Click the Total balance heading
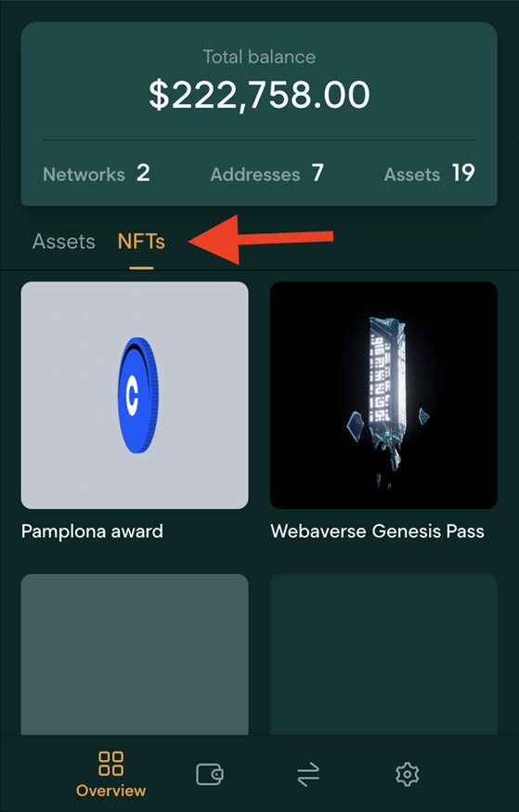This screenshot has width=519, height=812. point(259,57)
